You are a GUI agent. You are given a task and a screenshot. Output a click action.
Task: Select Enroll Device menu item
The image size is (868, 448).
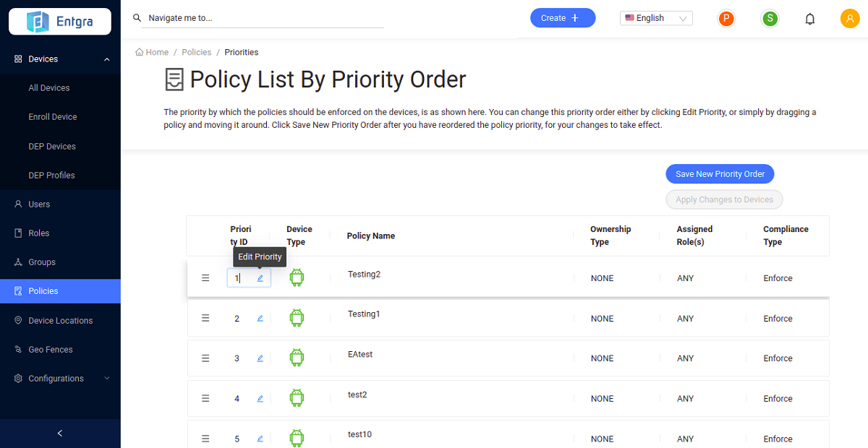tap(53, 117)
